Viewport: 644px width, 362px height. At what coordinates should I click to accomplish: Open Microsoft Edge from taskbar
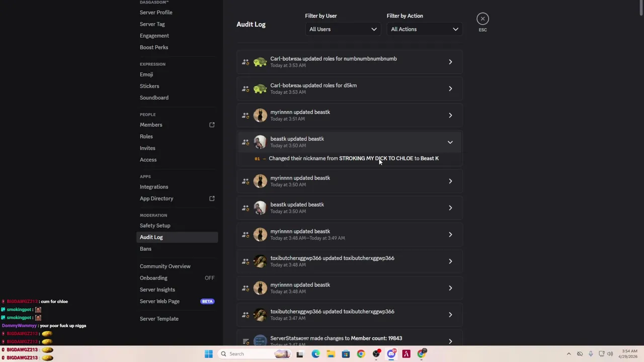click(x=315, y=354)
